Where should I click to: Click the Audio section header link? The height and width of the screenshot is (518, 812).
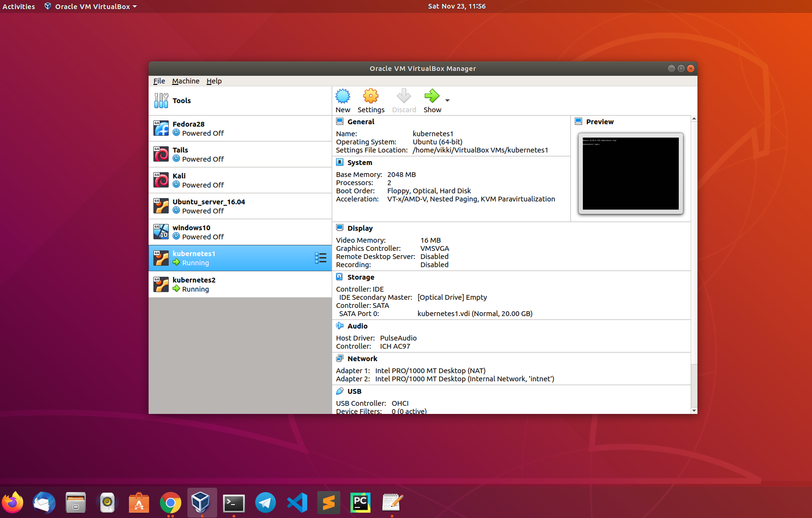point(357,326)
